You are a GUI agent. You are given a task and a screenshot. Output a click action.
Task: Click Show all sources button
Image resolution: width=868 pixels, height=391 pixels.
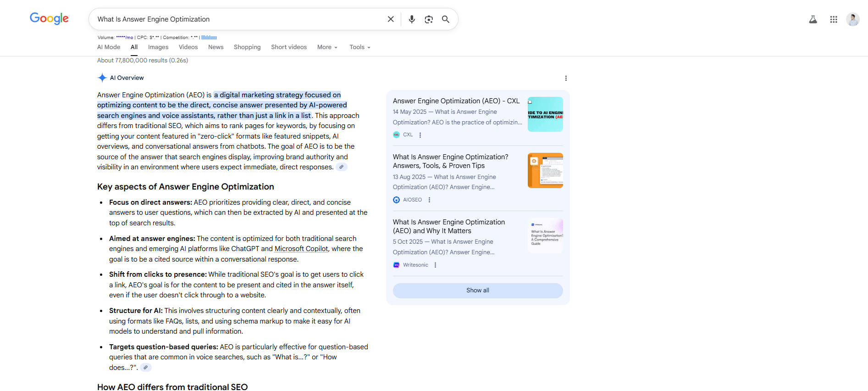[478, 290]
